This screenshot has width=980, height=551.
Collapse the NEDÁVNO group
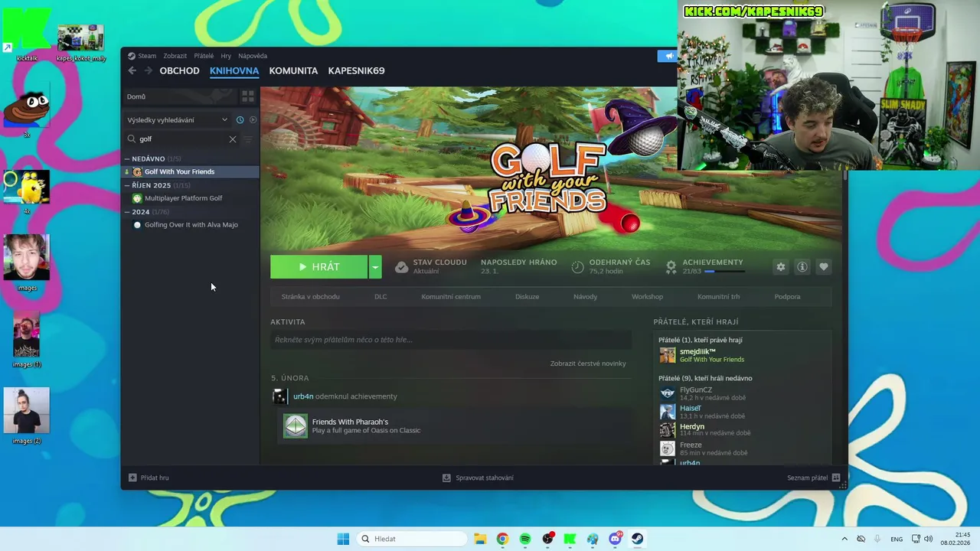coord(127,159)
